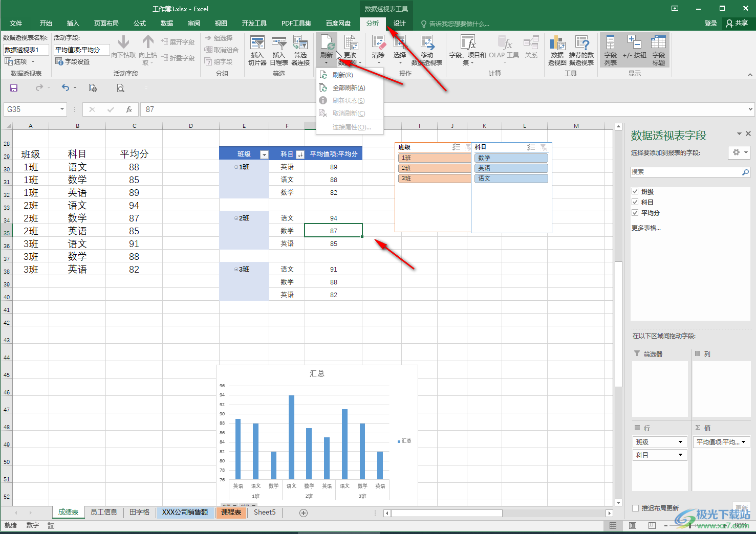Toggle multi-select in 科目 slicer
The image size is (756, 534).
(531, 147)
